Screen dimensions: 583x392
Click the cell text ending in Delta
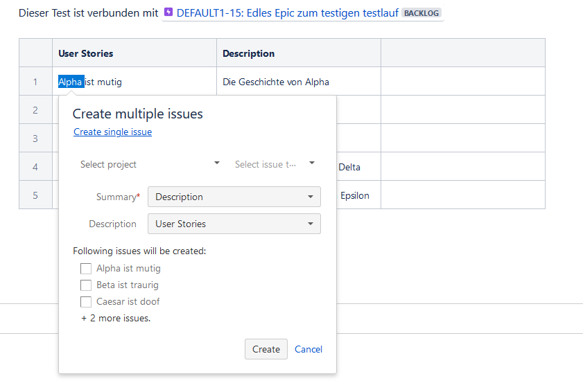349,167
